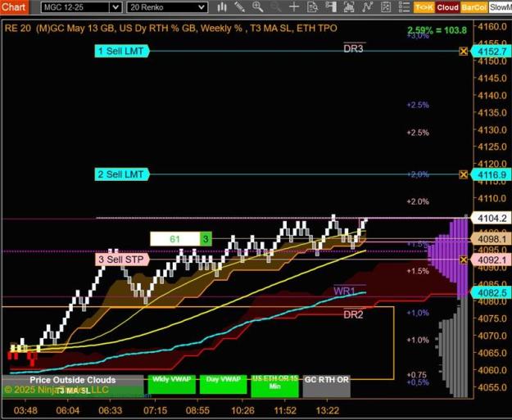Click the 13:22 time axis label
Viewport: 512px width, 420px height.
tap(328, 410)
